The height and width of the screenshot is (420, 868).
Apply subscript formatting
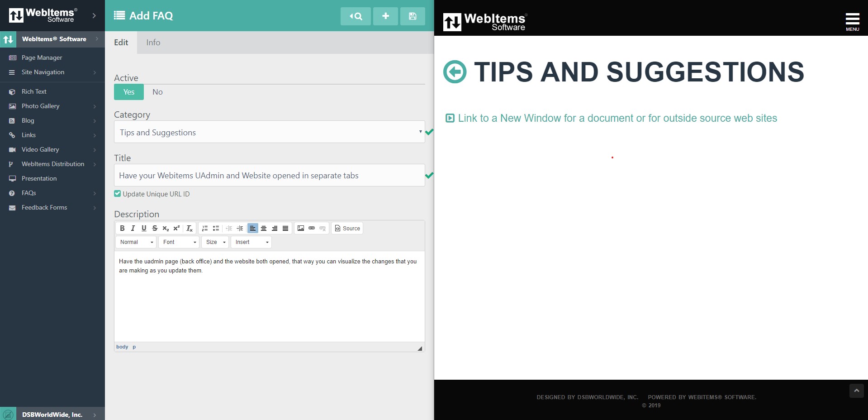[166, 228]
